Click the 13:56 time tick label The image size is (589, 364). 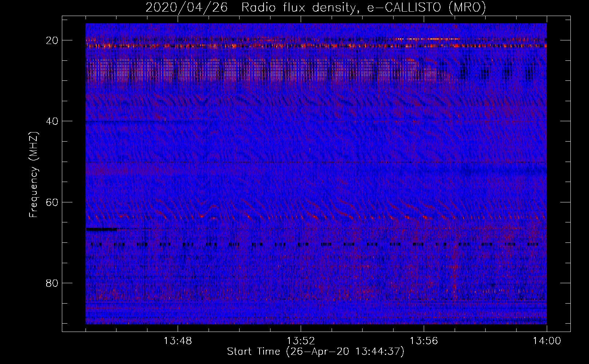(424, 341)
